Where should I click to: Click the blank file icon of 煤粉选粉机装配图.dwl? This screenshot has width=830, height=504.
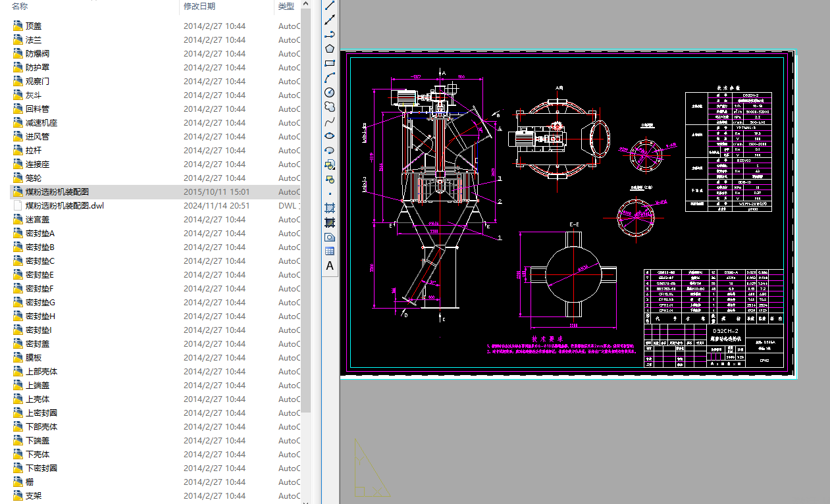18,206
